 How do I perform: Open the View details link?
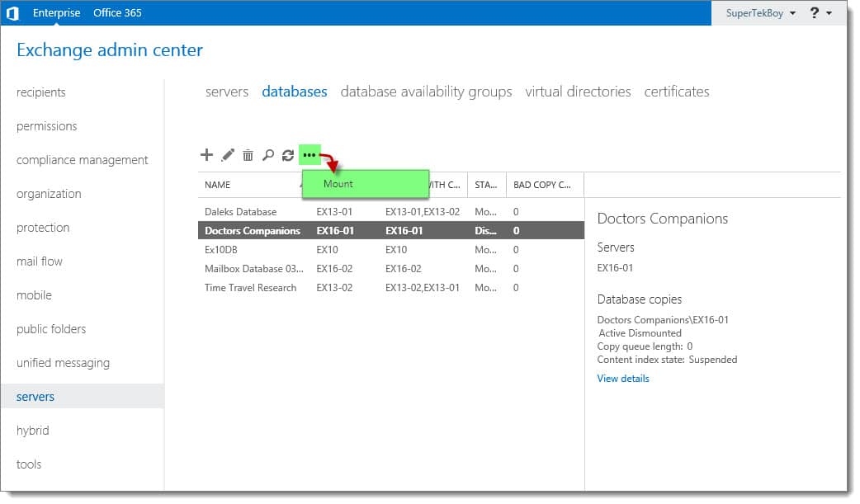[x=623, y=378]
